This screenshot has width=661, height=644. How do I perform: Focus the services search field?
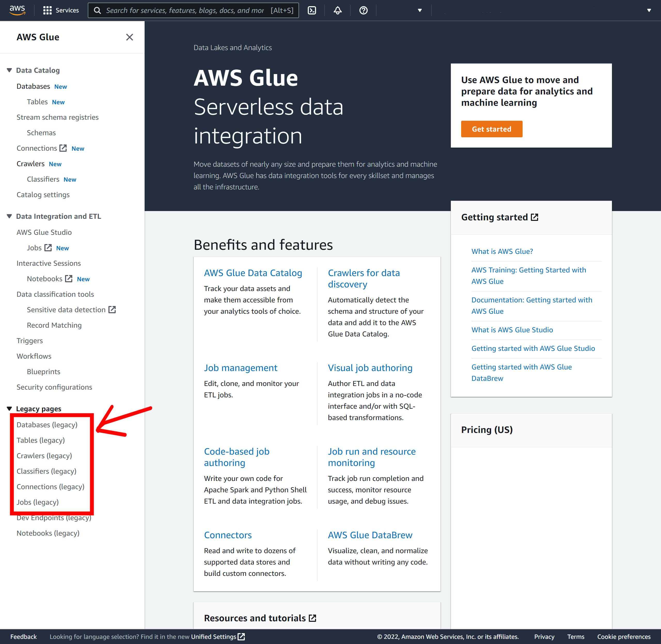193,11
